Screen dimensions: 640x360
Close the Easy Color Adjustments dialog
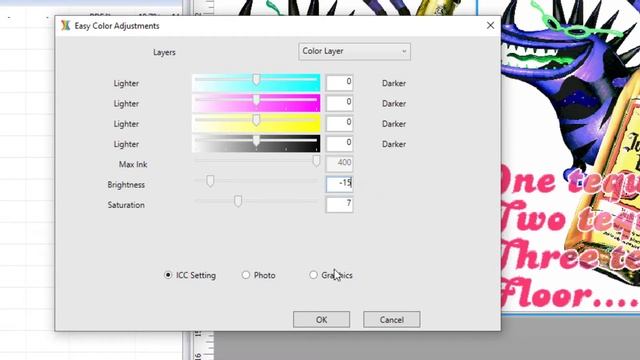[490, 26]
